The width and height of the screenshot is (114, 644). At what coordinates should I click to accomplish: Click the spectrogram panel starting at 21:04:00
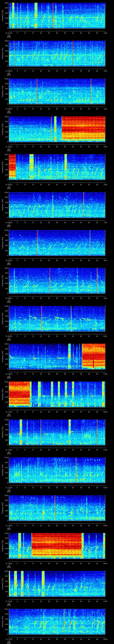tap(57, 129)
